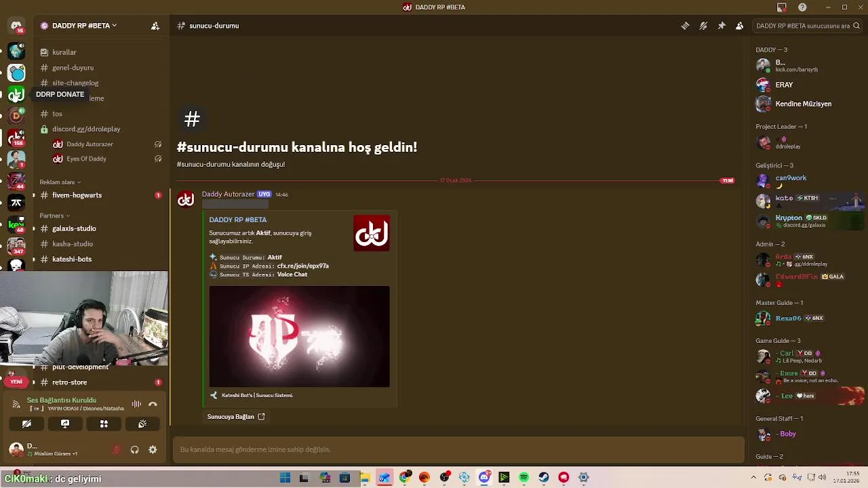Open green server icon with 68 badge

(16, 224)
